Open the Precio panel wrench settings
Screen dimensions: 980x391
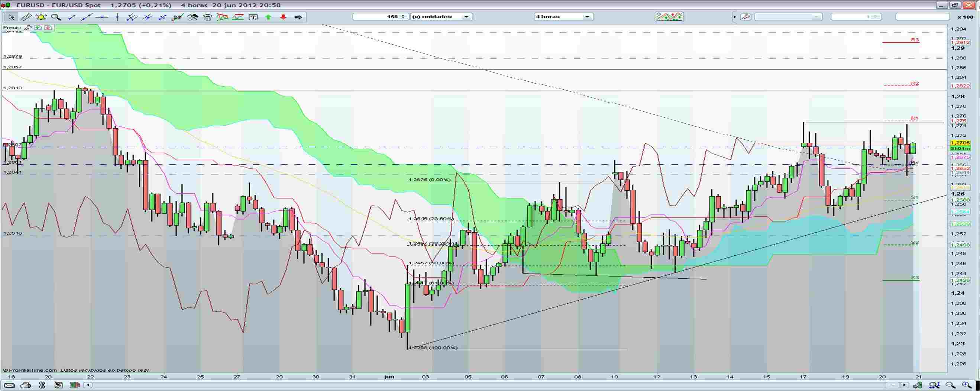point(29,28)
